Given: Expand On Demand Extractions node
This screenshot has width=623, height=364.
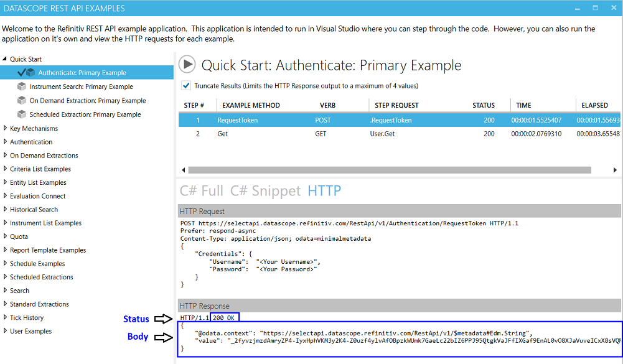Looking at the screenshot, I should point(5,155).
